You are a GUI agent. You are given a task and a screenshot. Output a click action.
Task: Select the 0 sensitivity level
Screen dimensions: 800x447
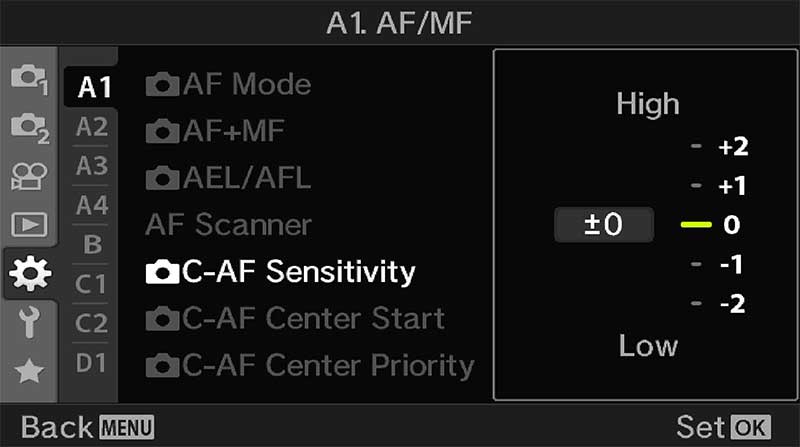732,225
